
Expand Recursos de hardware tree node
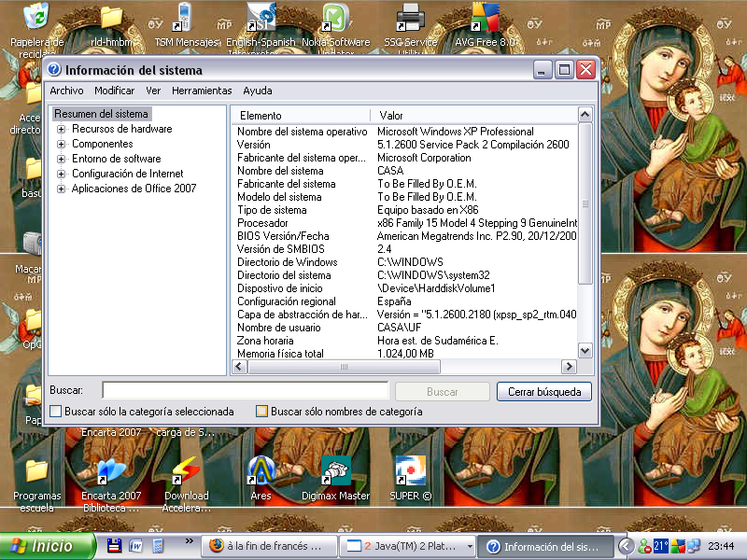(62, 130)
